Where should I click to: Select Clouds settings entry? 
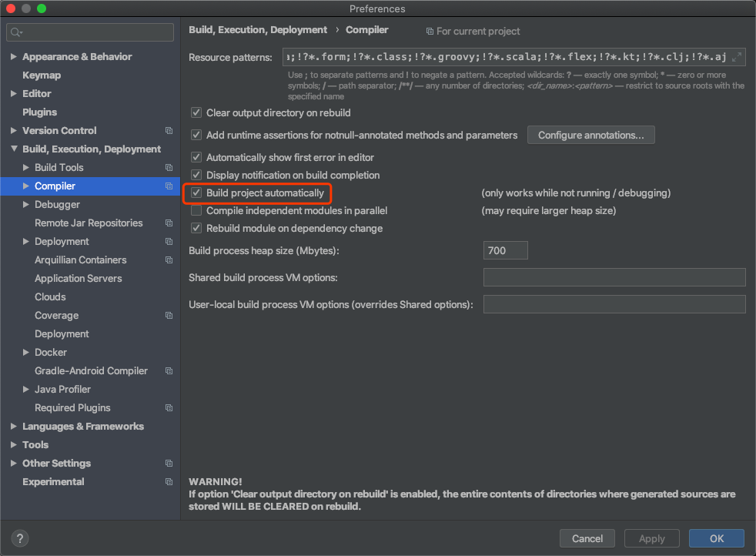pyautogui.click(x=50, y=297)
